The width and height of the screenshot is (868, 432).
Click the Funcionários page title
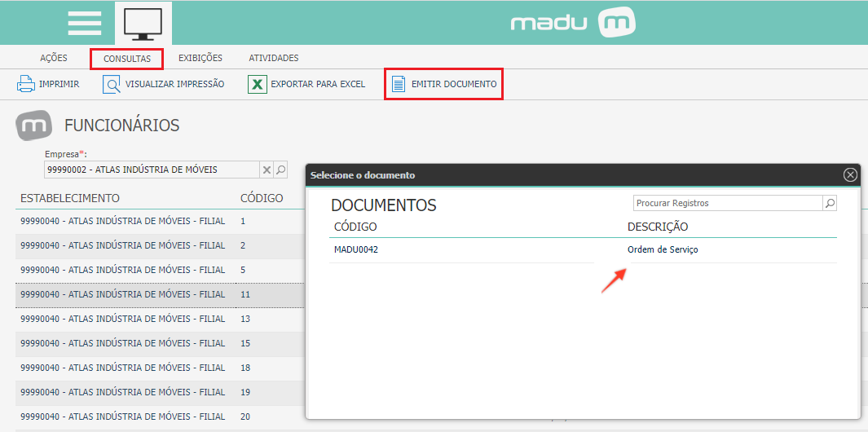(121, 126)
